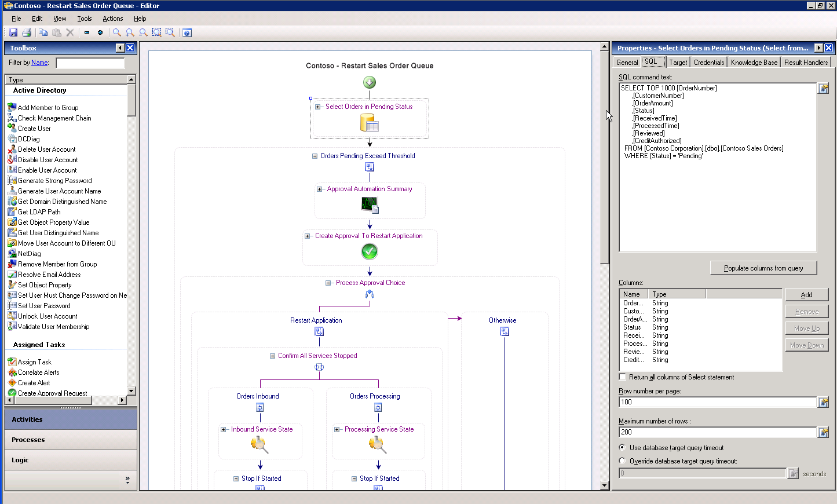This screenshot has height=504, width=837.
Task: Click the Process Approval Choice branch icon
Action: (370, 295)
